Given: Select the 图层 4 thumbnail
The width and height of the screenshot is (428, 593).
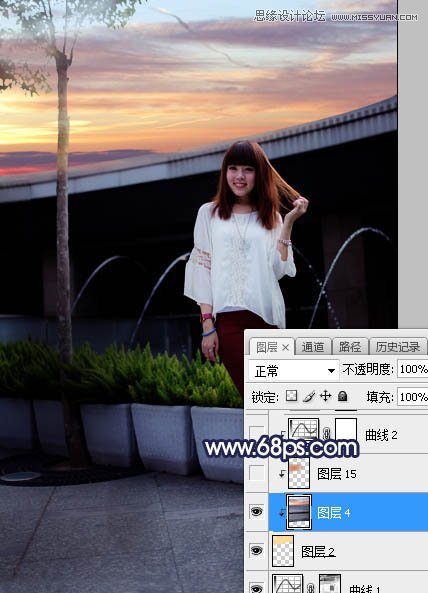Looking at the screenshot, I should (x=299, y=512).
